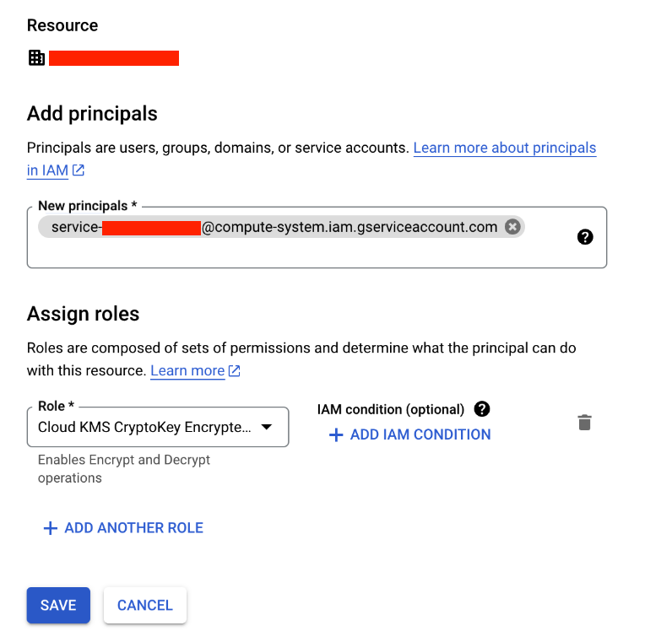Open help for New principals field

click(585, 237)
